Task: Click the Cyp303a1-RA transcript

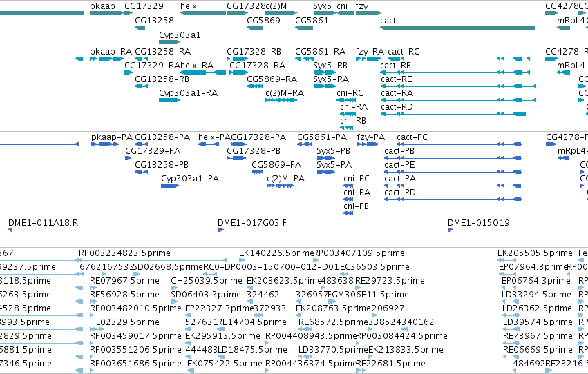Action: tap(169, 100)
